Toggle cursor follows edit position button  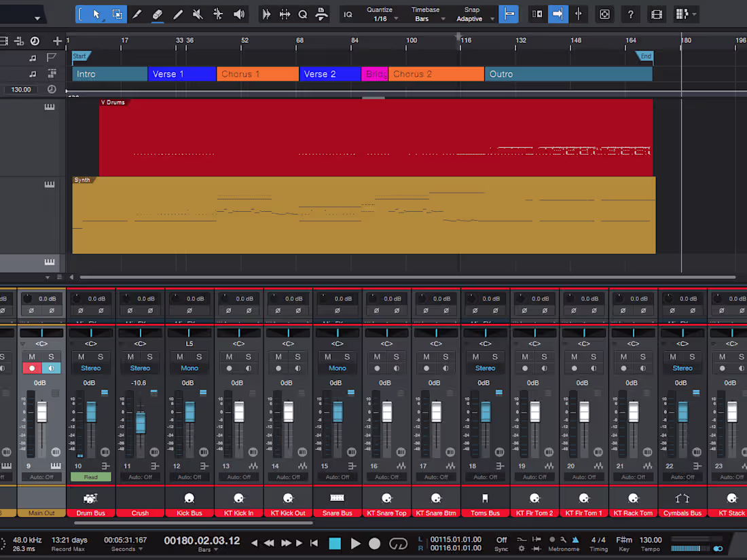click(x=579, y=14)
